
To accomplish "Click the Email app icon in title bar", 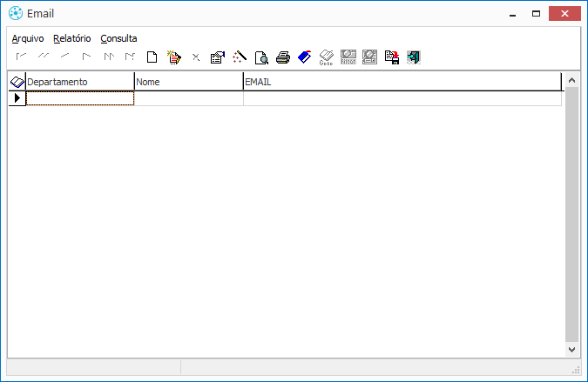I will click(16, 13).
